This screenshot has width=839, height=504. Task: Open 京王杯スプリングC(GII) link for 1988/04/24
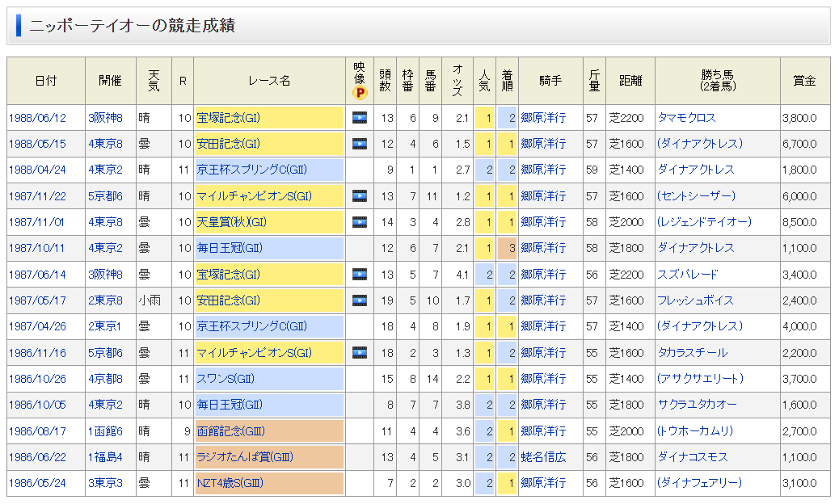coord(251,170)
